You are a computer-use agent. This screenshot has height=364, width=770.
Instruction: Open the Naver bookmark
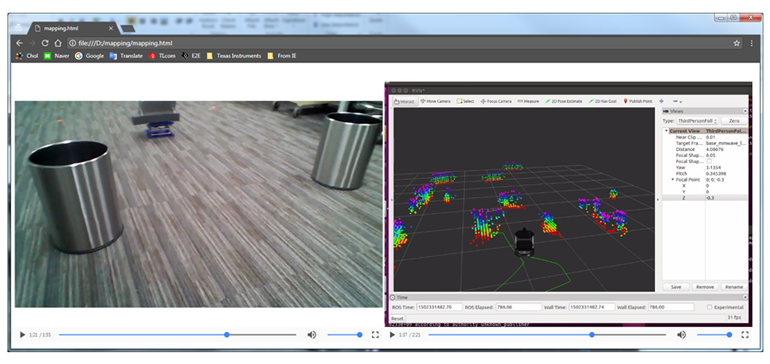click(x=56, y=56)
